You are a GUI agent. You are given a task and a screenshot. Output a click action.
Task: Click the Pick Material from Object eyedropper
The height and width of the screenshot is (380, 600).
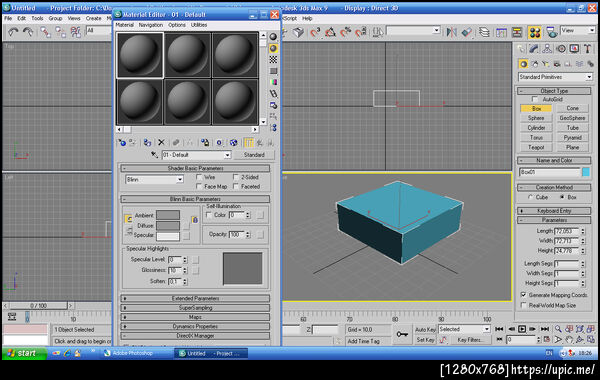154,155
